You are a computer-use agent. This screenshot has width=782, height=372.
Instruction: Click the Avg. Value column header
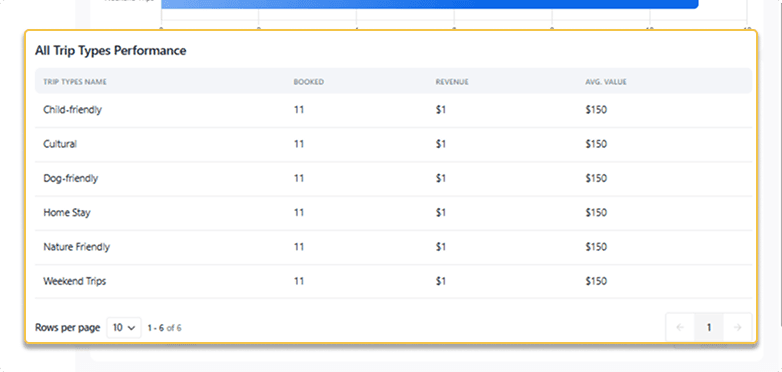[x=606, y=82]
